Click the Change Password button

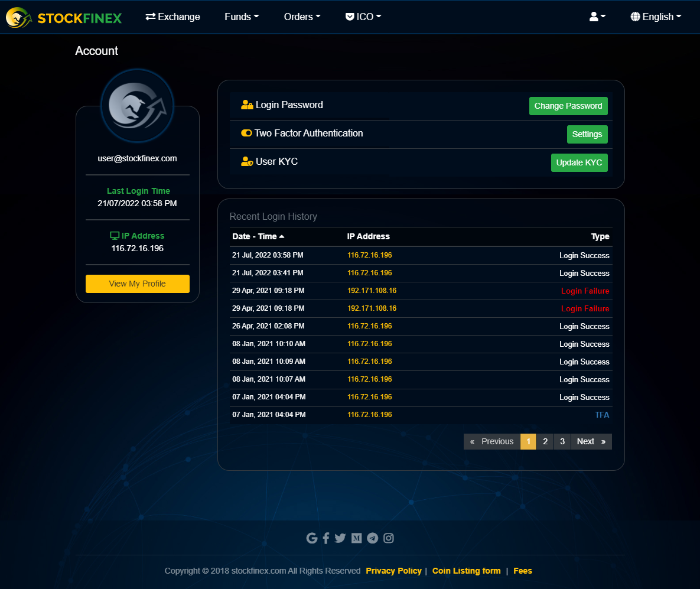(x=568, y=106)
